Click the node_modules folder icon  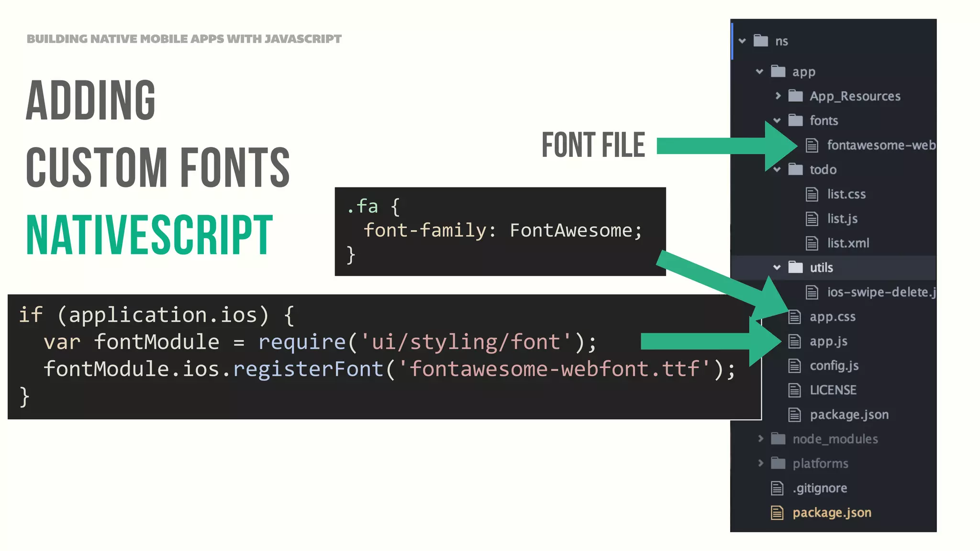778,439
